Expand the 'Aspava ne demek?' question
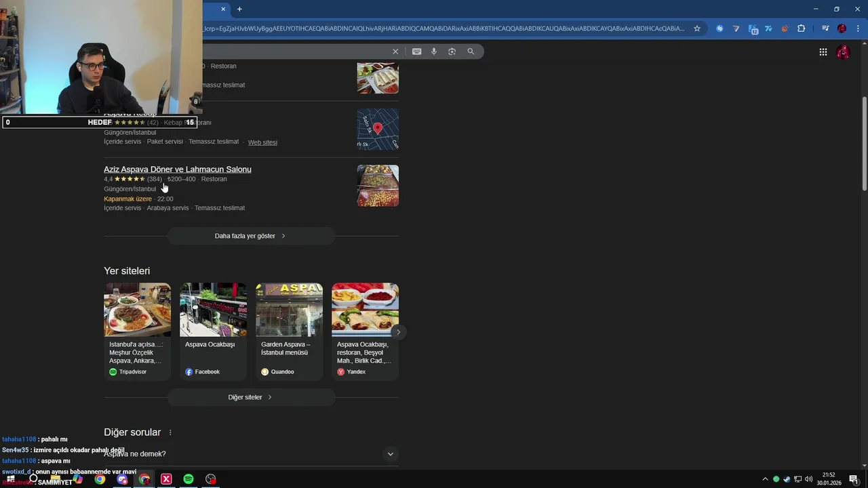Viewport: 868px width, 488px height. [x=250, y=454]
